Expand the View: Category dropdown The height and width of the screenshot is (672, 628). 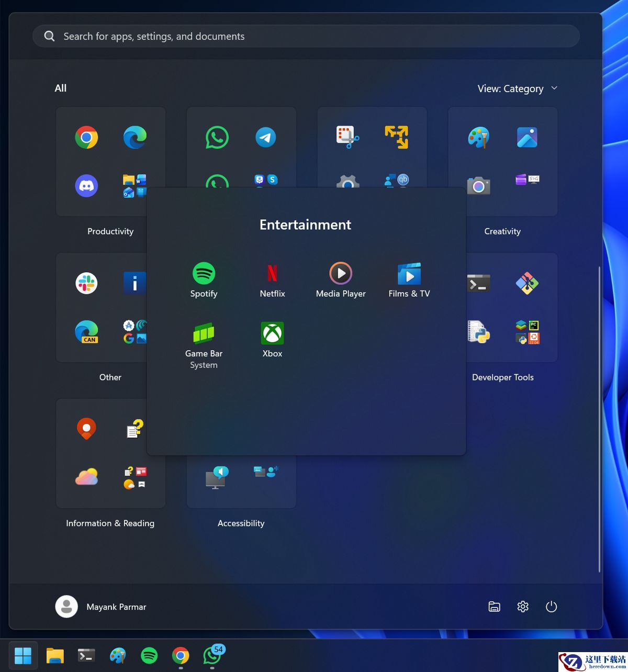click(x=517, y=88)
